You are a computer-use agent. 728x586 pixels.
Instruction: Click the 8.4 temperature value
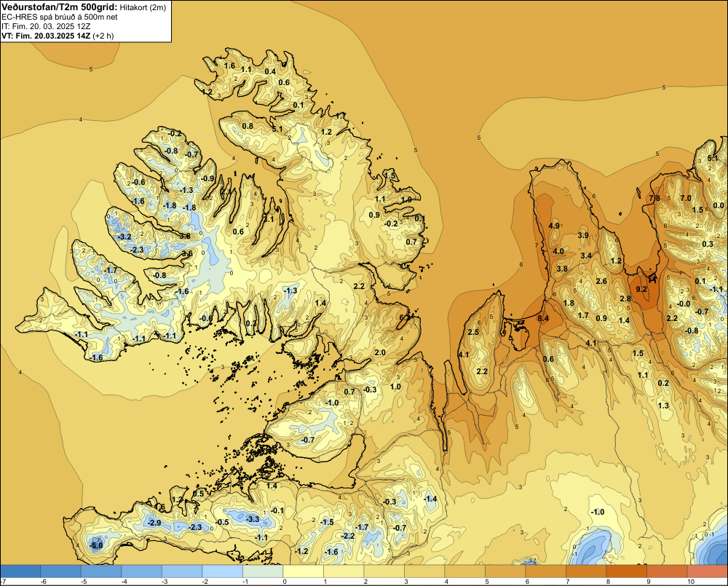(543, 318)
